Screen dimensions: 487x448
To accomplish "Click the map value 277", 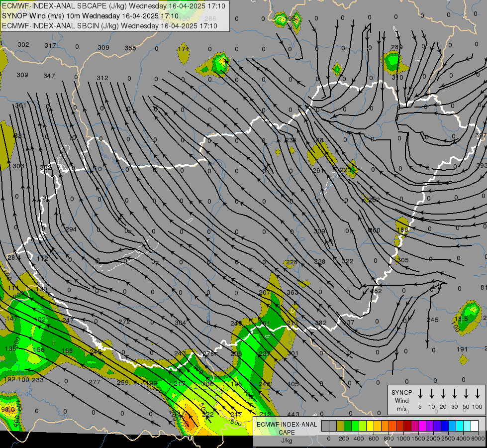I will pos(95,382).
